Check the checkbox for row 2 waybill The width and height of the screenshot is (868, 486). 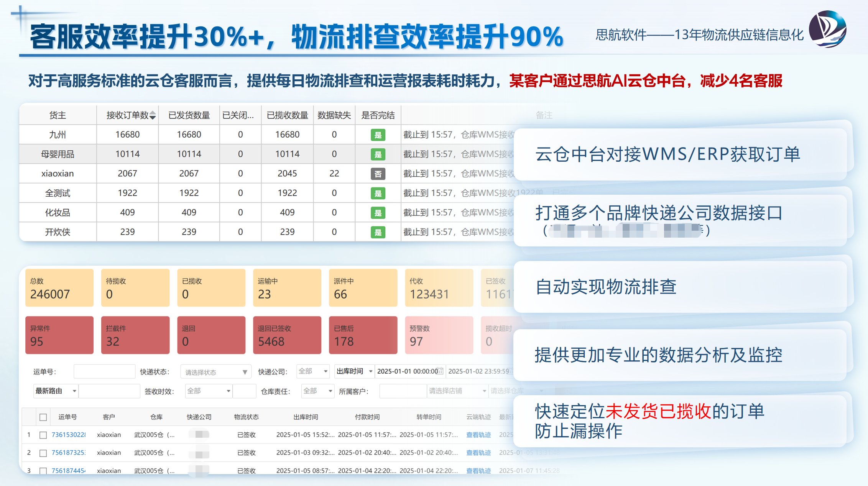43,453
